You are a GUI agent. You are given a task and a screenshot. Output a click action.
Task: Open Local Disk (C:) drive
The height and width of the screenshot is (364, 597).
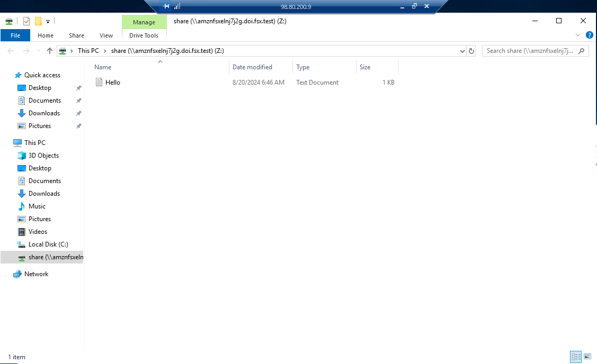pyautogui.click(x=48, y=244)
